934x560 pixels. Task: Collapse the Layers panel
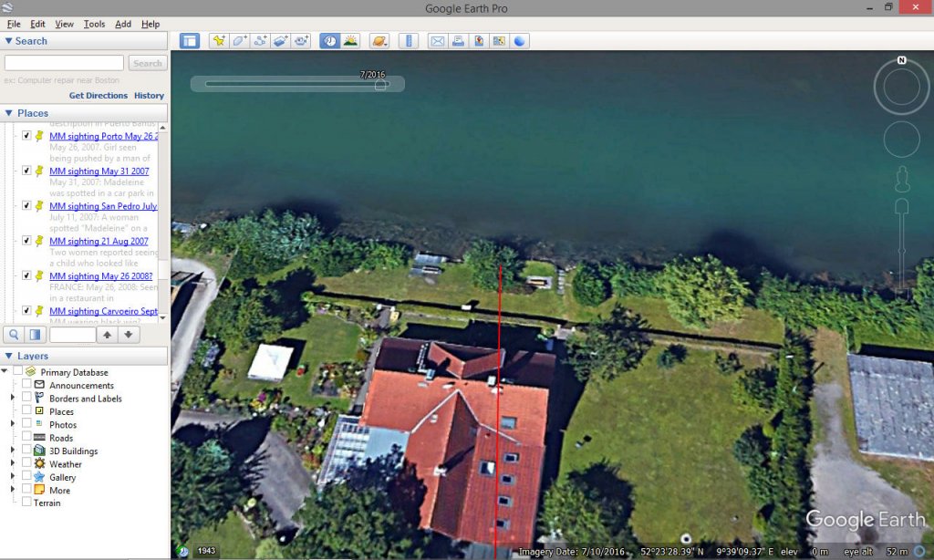click(9, 356)
